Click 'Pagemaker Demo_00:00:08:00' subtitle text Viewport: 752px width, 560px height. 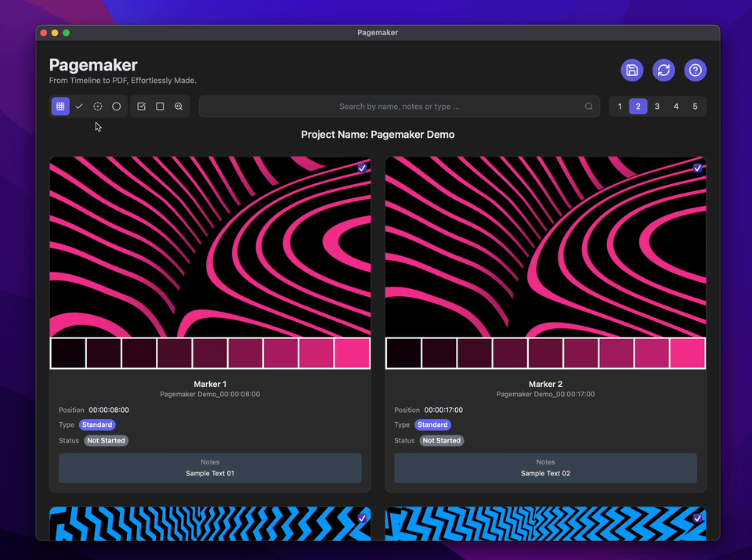tap(210, 394)
